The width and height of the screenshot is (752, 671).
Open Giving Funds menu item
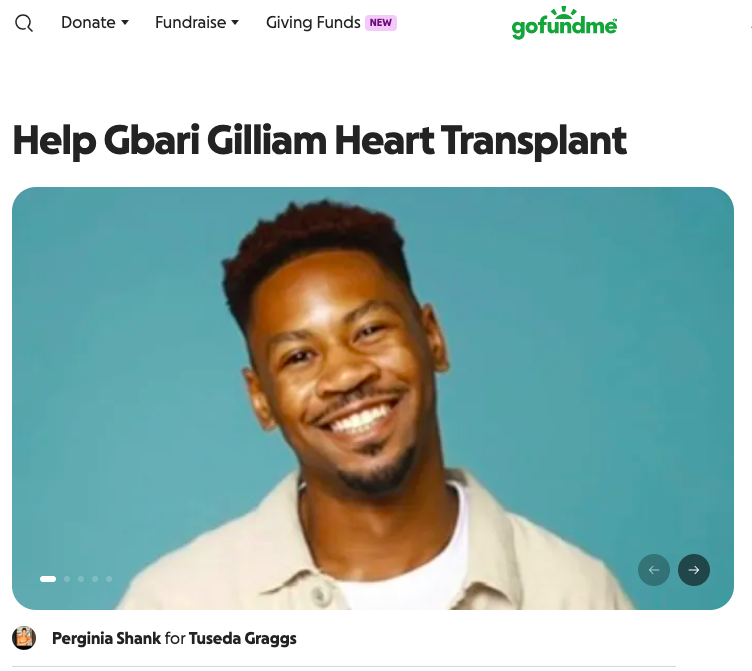click(x=313, y=23)
